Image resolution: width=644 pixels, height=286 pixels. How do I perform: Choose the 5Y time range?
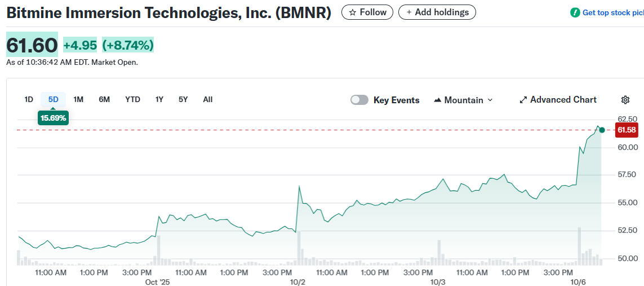coord(183,99)
